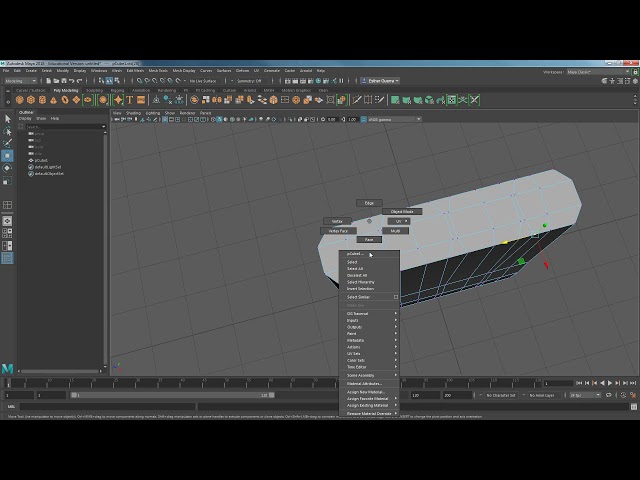This screenshot has width=640, height=480.
Task: Activate the Paint selection tool in toolbox
Action: (7, 143)
